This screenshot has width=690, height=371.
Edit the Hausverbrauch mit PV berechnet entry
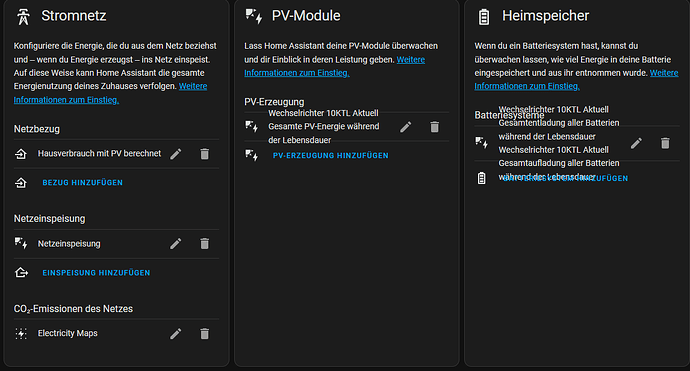click(176, 154)
